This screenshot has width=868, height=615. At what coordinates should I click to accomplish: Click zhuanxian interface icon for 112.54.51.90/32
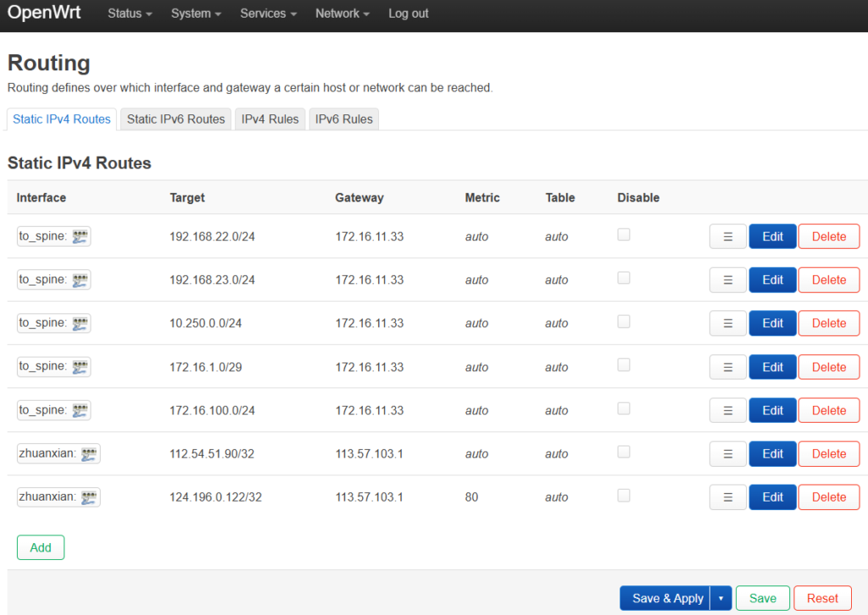(89, 454)
